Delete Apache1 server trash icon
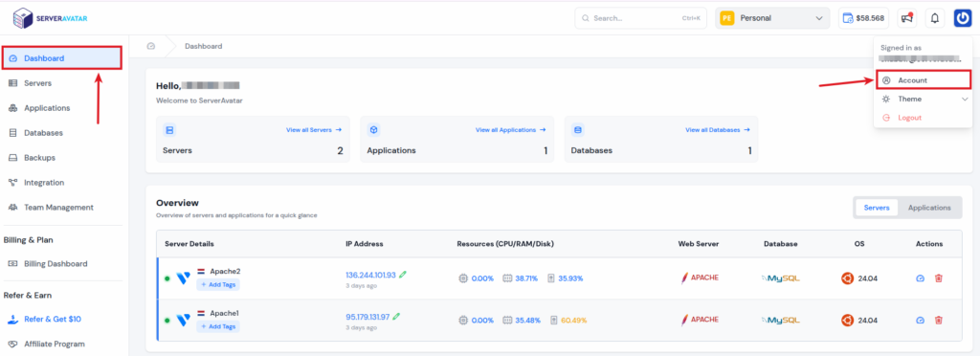 (938, 321)
